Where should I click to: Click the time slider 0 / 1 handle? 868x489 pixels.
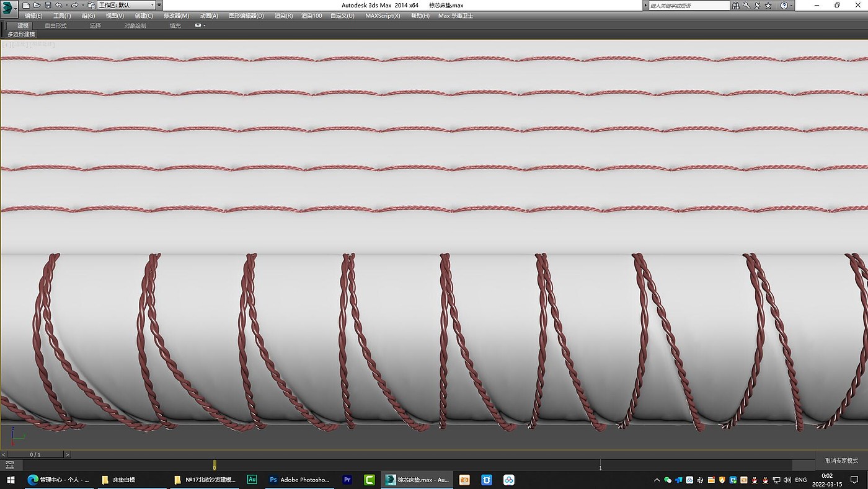[x=35, y=454]
